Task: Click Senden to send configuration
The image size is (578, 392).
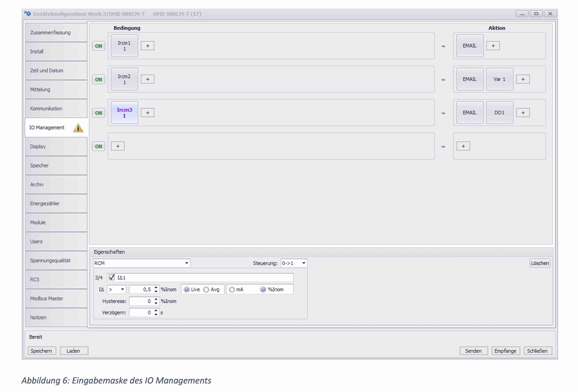Action: [474, 351]
